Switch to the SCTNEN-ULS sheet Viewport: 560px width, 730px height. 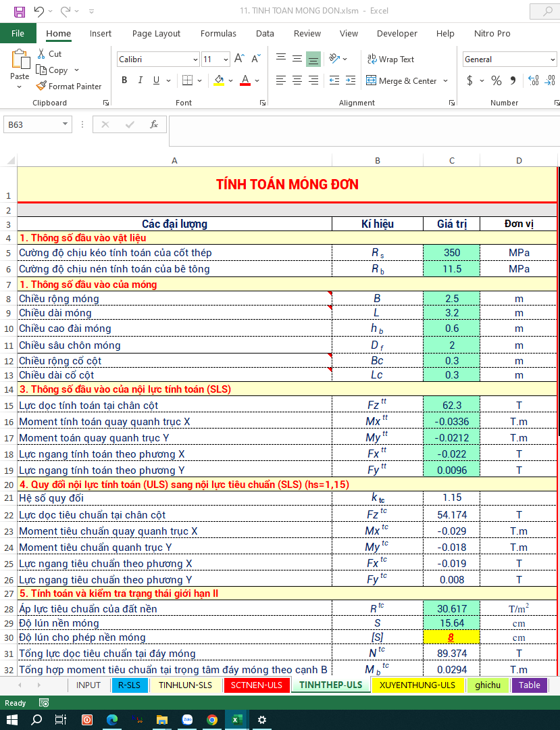(x=257, y=685)
